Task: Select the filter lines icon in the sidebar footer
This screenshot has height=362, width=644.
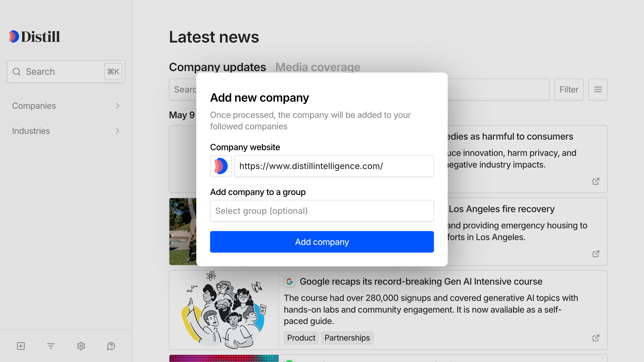Action: pyautogui.click(x=51, y=346)
